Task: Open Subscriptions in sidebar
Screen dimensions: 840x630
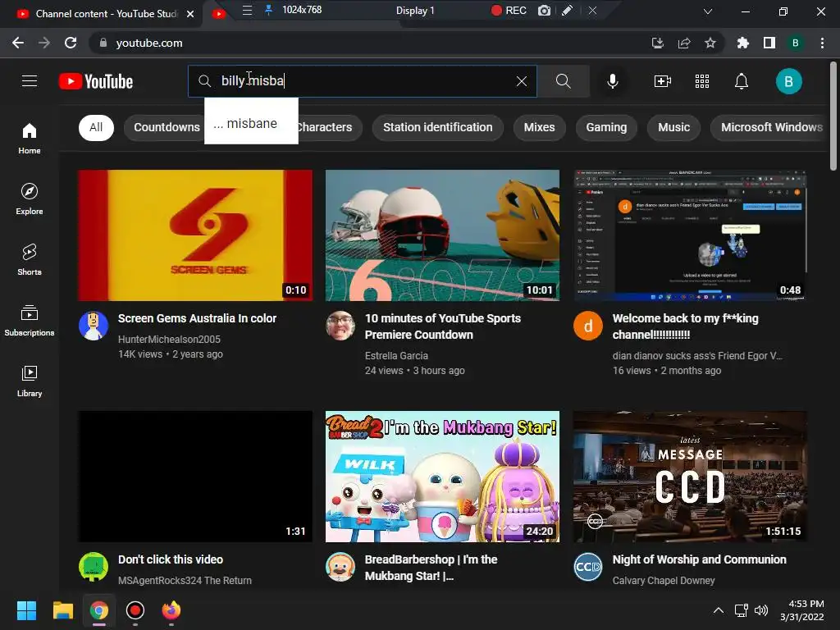Action: [x=30, y=320]
